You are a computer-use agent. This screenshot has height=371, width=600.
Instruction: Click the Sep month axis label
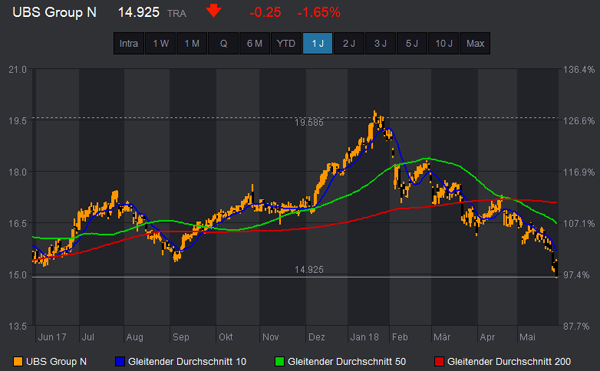[181, 337]
